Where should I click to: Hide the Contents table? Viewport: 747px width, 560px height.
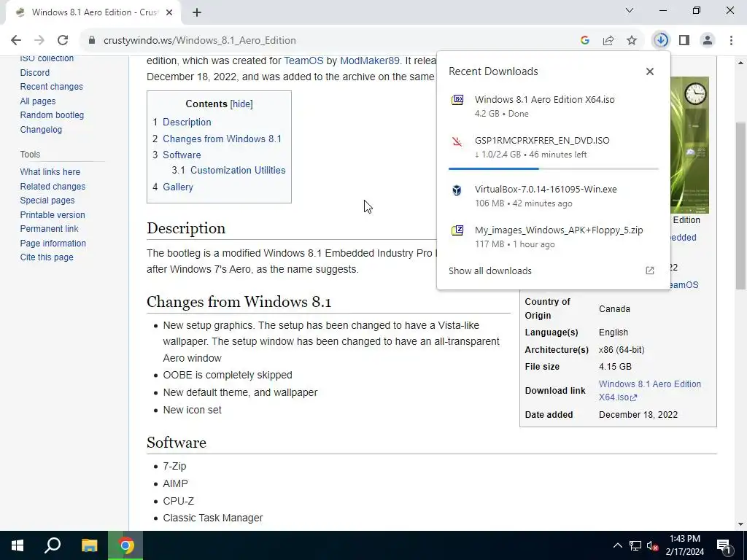[x=241, y=104]
